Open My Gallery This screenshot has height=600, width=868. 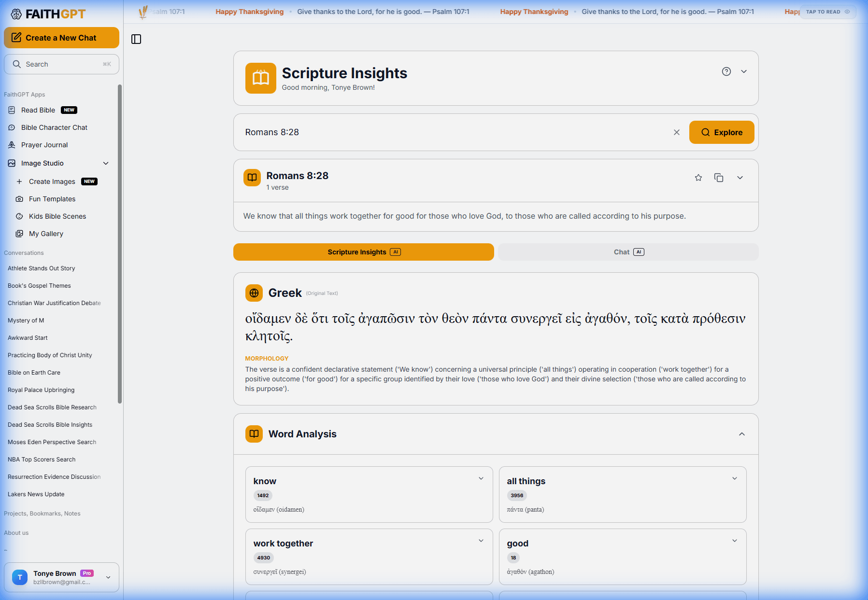click(46, 234)
